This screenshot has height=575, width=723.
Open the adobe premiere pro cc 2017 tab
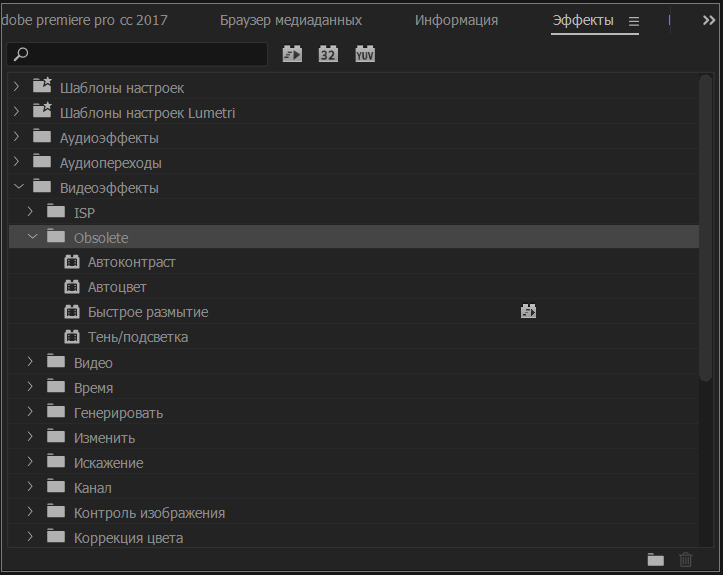(x=84, y=20)
